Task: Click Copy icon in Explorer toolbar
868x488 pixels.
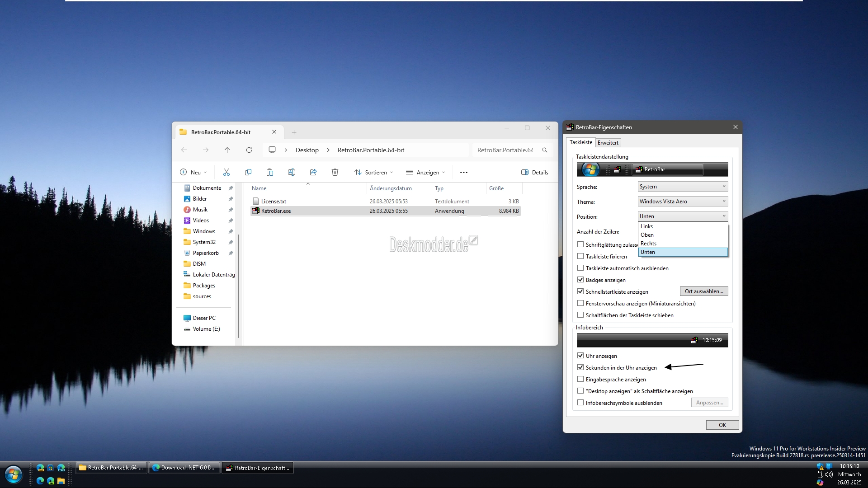Action: click(248, 172)
